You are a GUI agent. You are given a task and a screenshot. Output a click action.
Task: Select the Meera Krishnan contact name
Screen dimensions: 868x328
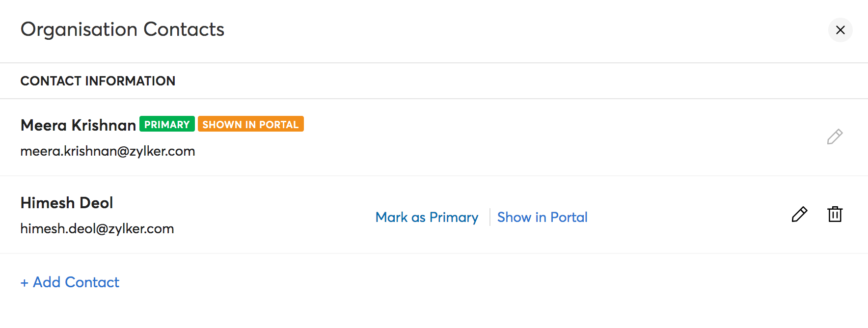78,125
